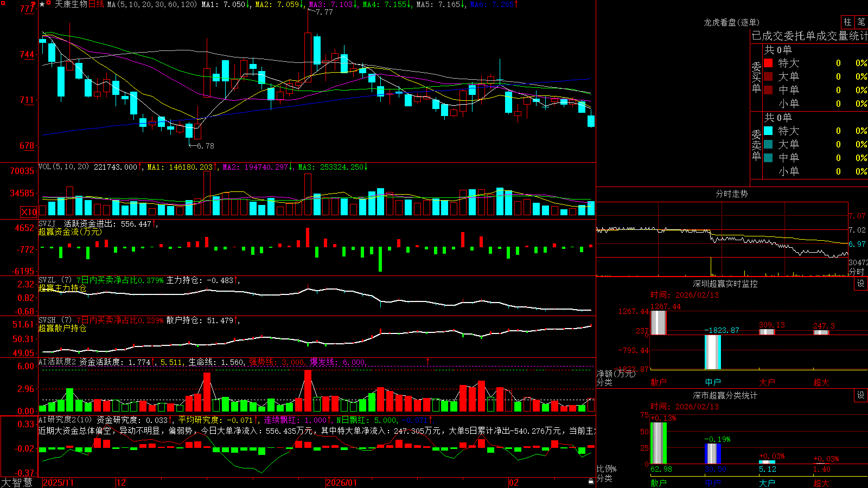Click the 深圳超赢实时监控 panel title
The height and width of the screenshot is (488, 868).
(x=725, y=284)
